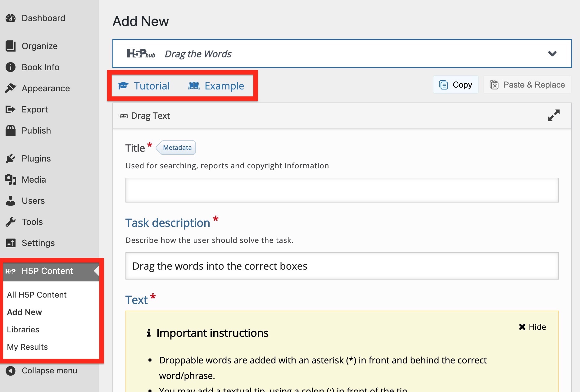Image resolution: width=580 pixels, height=392 pixels.
Task: Click the Settings sliders icon
Action: (x=11, y=243)
